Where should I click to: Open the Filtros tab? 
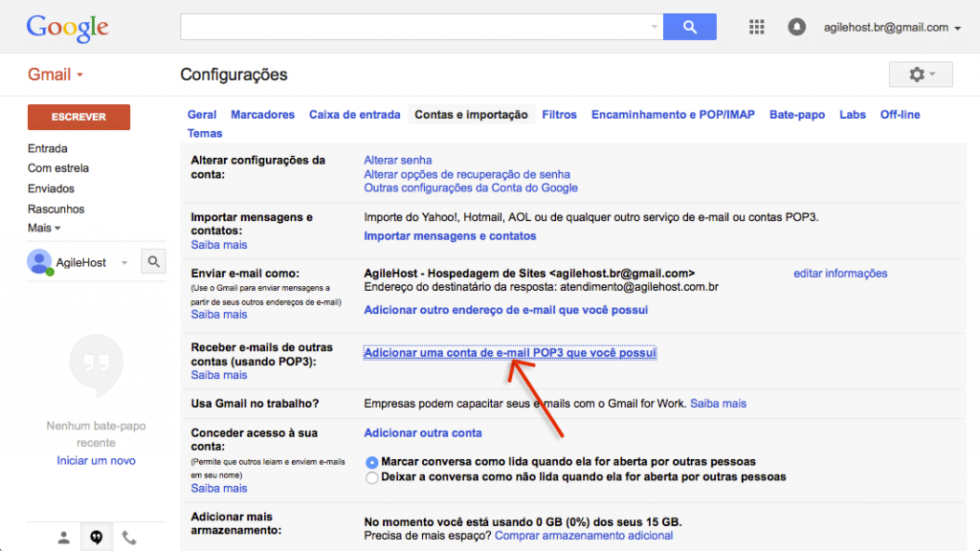[x=559, y=115]
